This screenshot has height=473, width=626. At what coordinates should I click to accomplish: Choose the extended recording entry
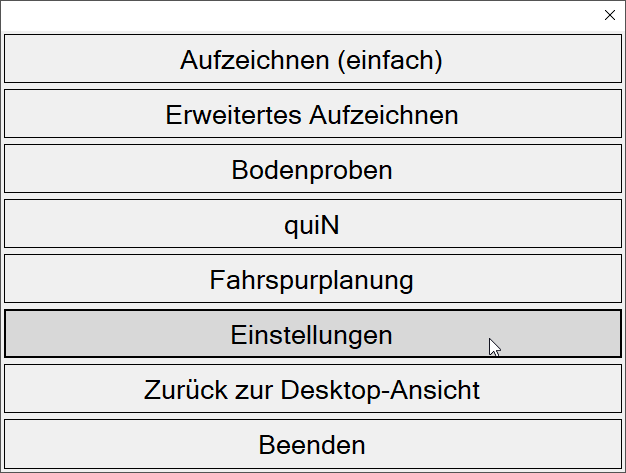[312, 115]
